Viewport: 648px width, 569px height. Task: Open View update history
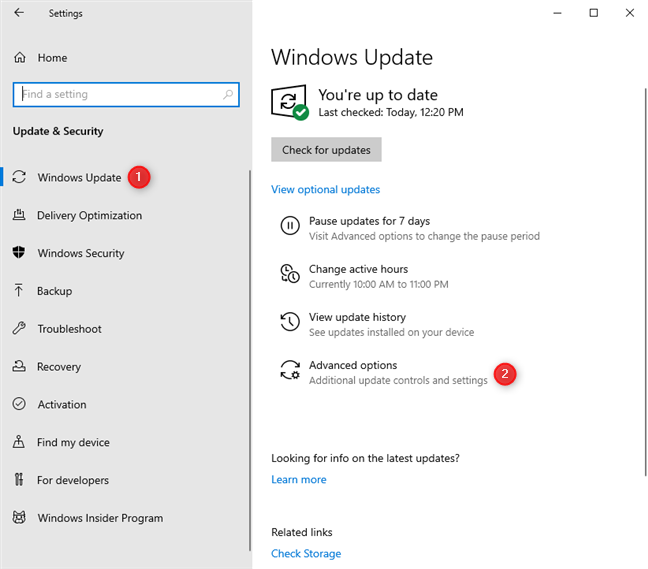357,317
